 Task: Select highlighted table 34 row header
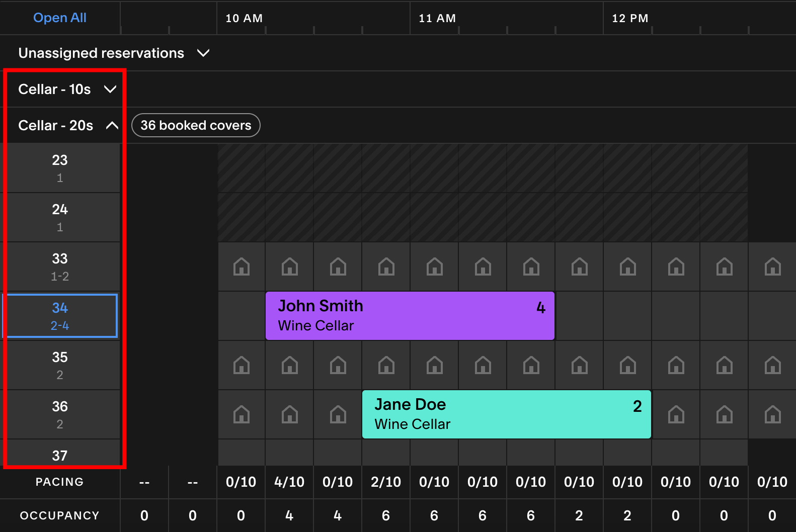coord(60,316)
